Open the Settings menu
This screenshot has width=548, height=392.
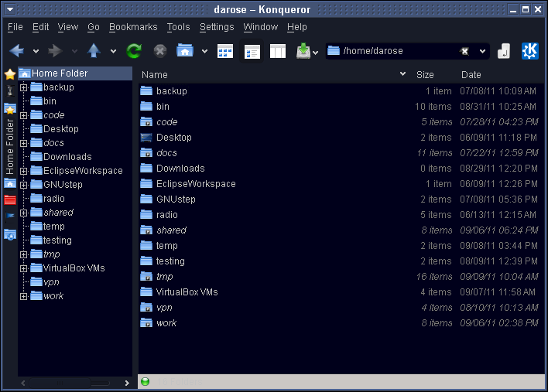click(217, 27)
